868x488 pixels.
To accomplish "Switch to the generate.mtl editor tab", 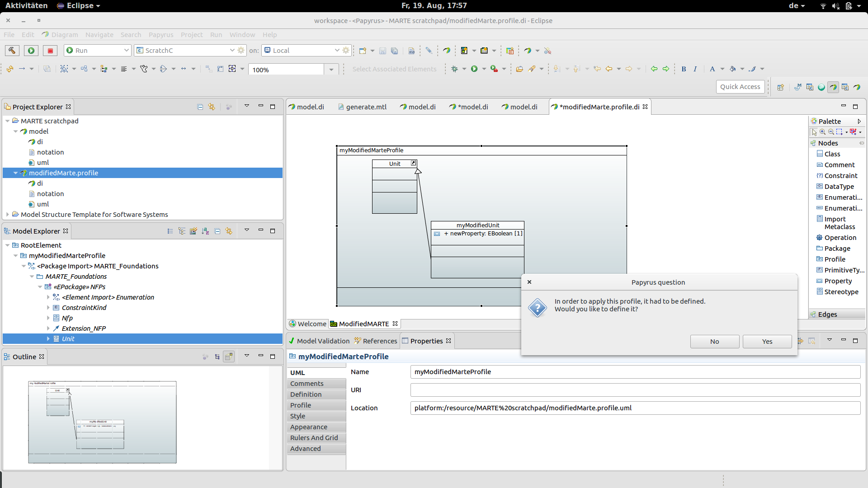I will 362,107.
